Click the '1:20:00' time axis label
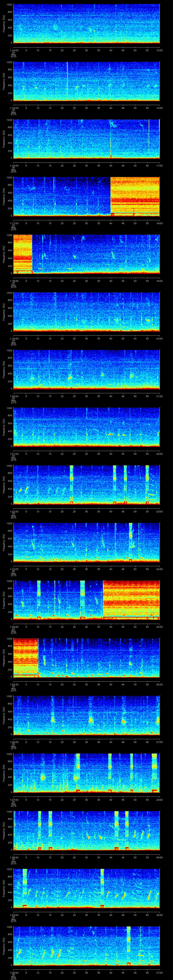The width and height of the screenshot is (173, 980). click(14, 396)
